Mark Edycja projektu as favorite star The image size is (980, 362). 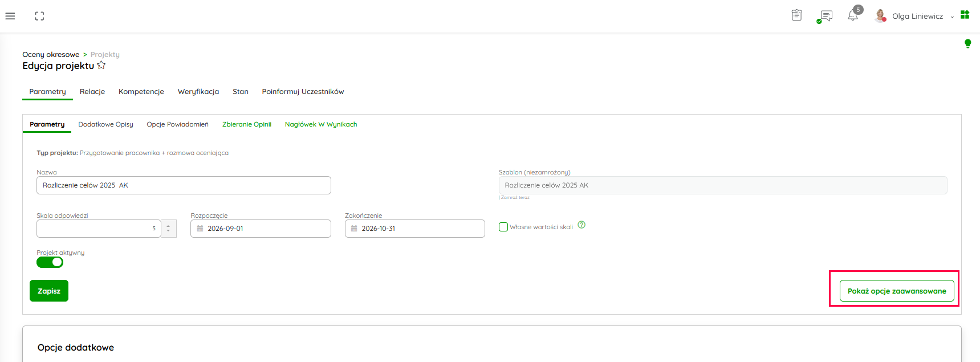coord(101,65)
